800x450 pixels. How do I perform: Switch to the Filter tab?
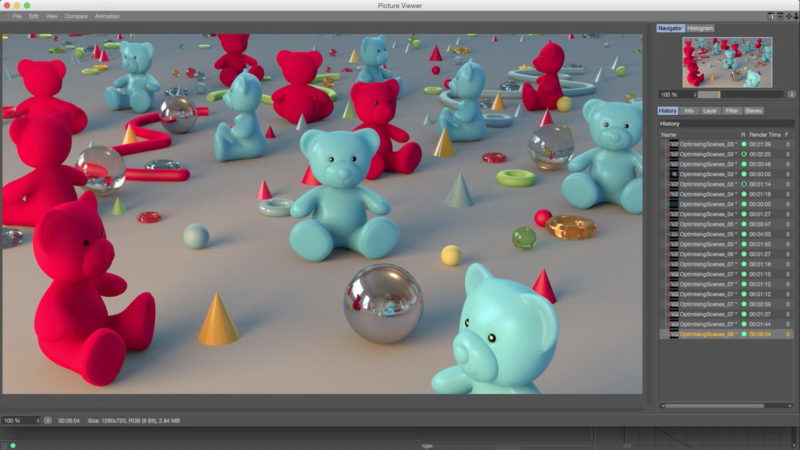click(x=731, y=110)
